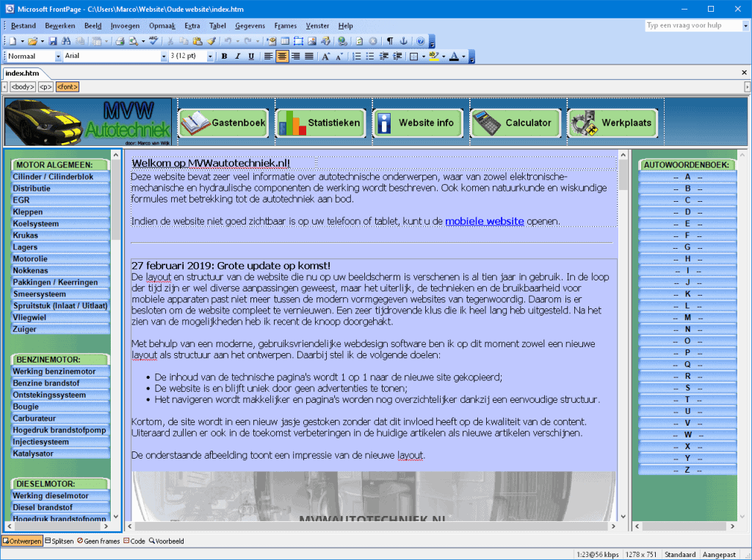Open the font color arrow next to A
The image size is (752, 560).
(463, 57)
